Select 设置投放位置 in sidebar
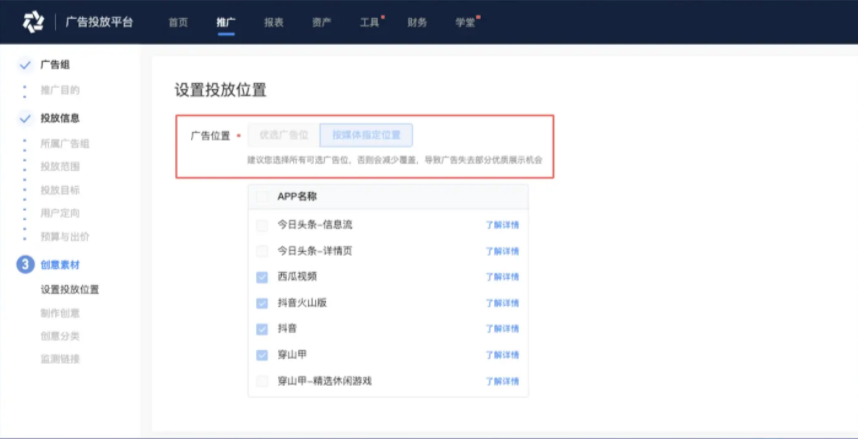858x439 pixels. pos(70,290)
